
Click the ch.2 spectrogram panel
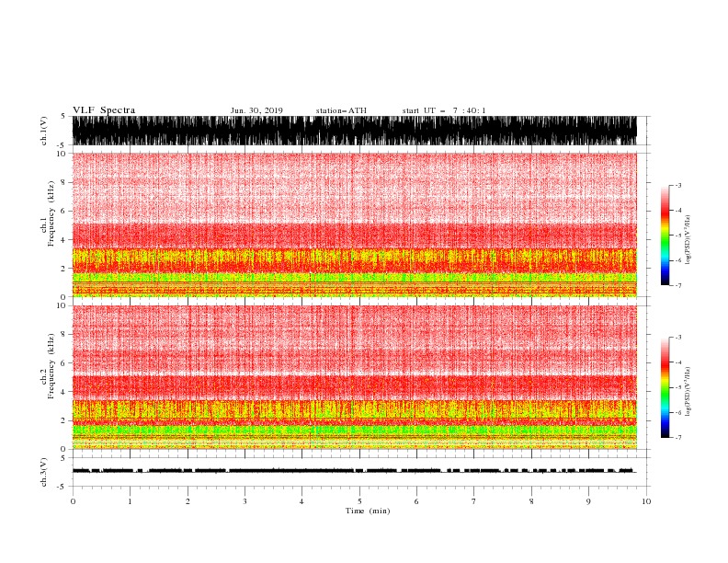click(x=354, y=377)
